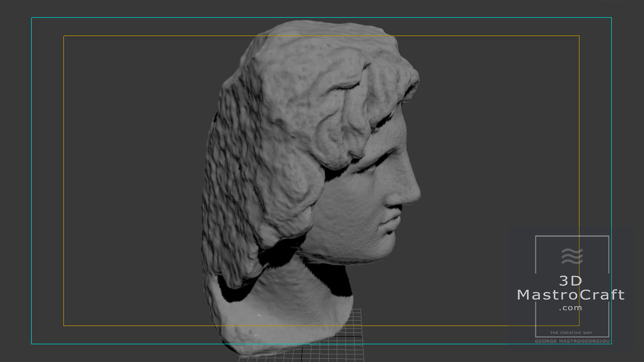This screenshot has width=644, height=362.
Task: Click the THE CREATIVE WAY tagline
Action: coord(572,333)
